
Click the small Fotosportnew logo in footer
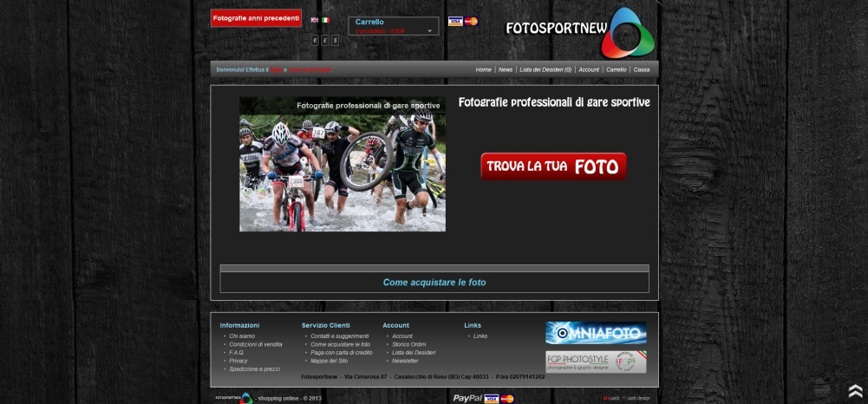(x=234, y=398)
